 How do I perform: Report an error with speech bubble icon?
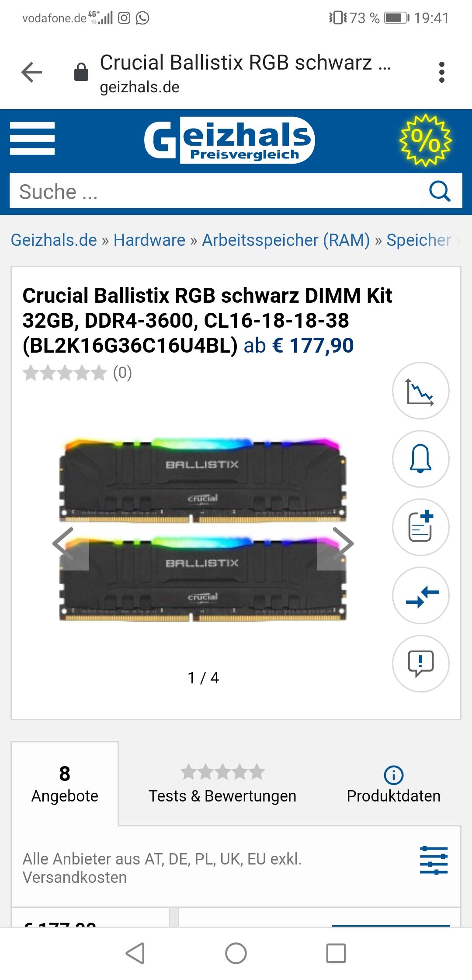[420, 664]
